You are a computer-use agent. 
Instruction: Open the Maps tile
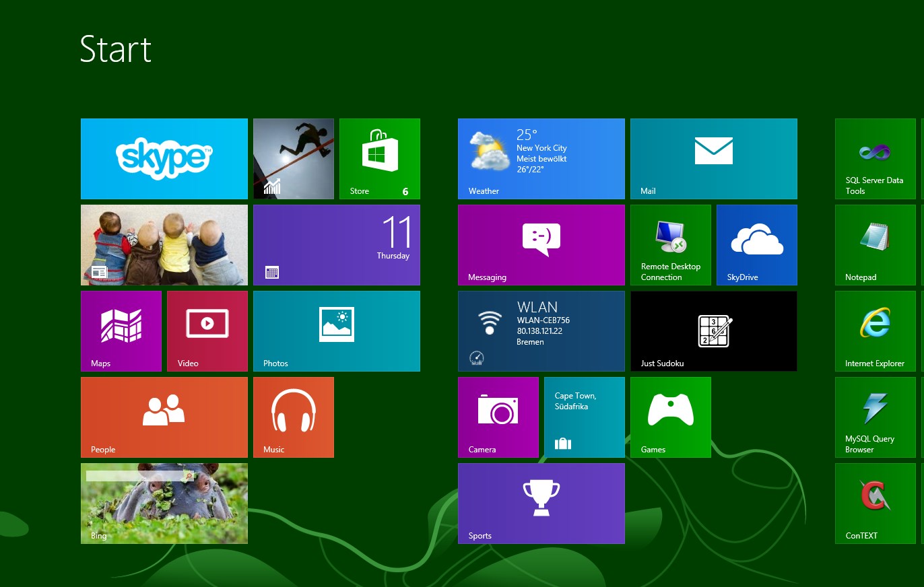[121, 331]
